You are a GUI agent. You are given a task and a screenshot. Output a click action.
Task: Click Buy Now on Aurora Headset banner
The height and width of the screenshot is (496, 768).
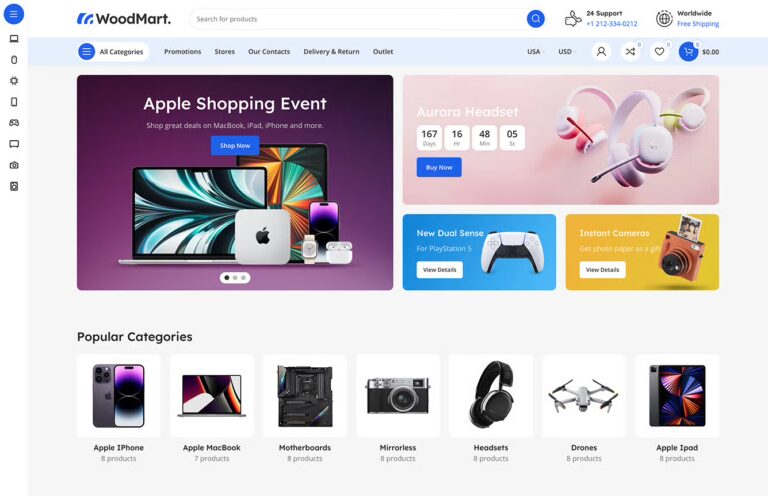click(x=439, y=167)
